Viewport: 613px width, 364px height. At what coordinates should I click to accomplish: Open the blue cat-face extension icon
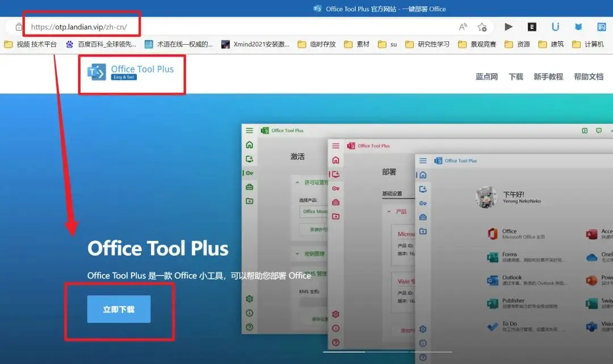[578, 27]
